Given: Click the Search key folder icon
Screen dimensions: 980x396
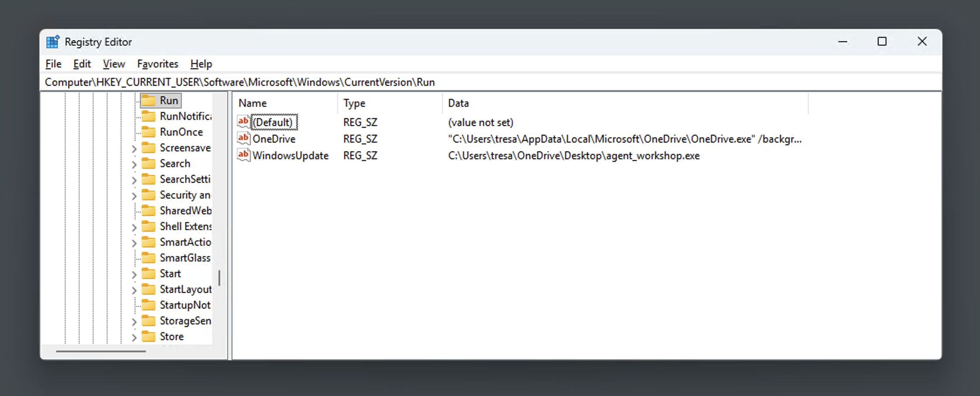Looking at the screenshot, I should tap(148, 163).
